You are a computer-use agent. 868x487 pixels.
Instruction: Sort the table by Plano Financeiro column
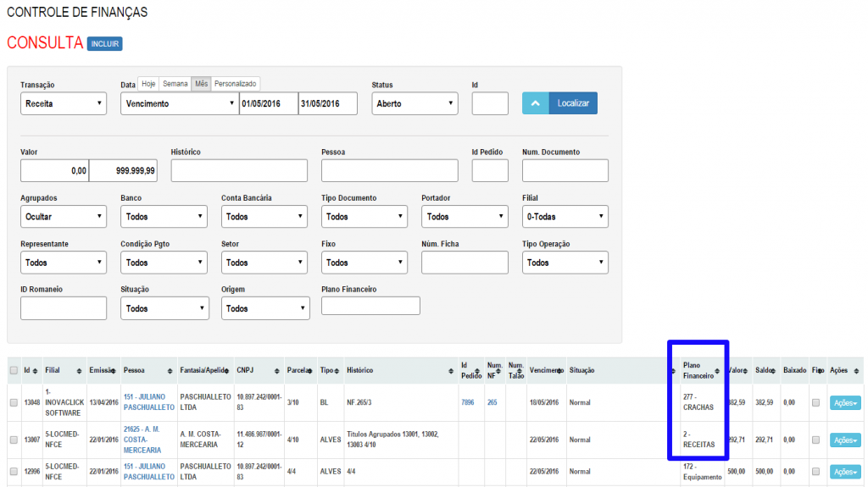[701, 370]
